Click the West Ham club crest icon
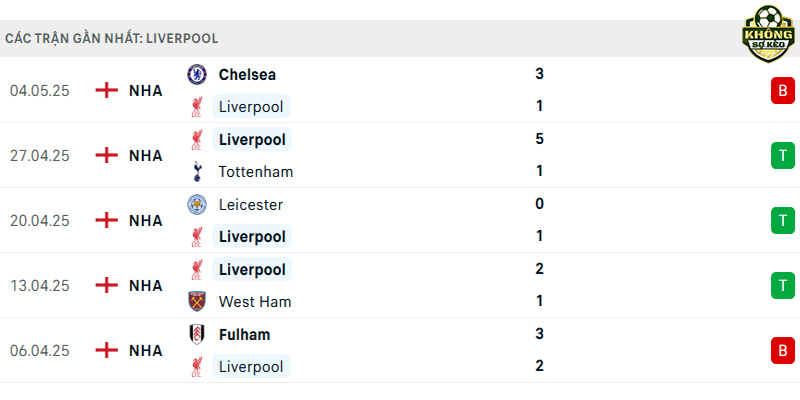This screenshot has width=800, height=400. point(196,302)
